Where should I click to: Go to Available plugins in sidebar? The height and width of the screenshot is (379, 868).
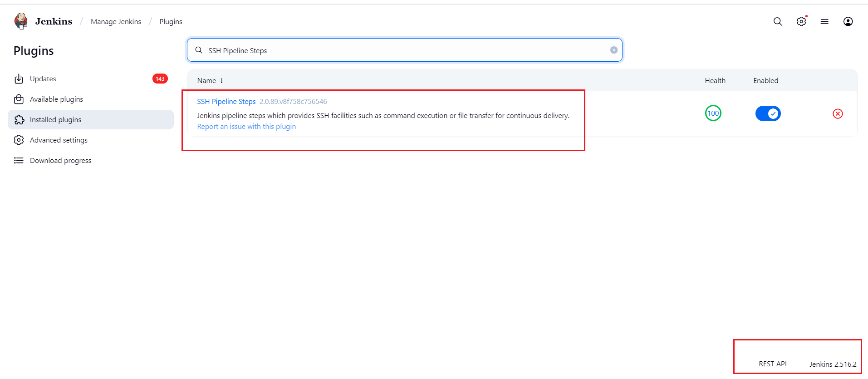[56, 99]
